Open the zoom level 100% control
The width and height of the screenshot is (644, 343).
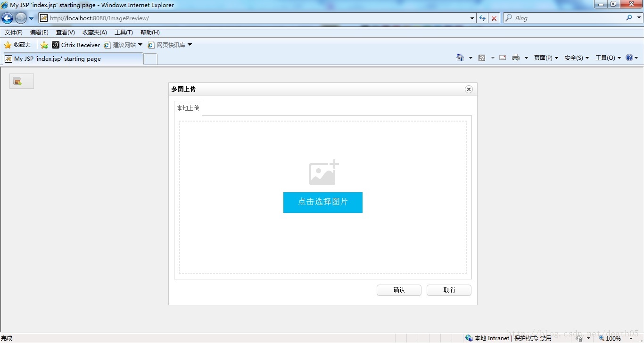(616, 338)
